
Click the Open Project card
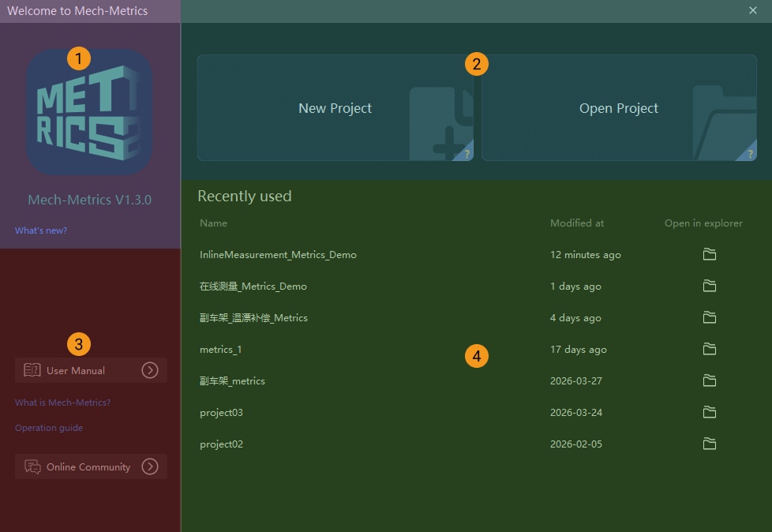pyautogui.click(x=618, y=108)
